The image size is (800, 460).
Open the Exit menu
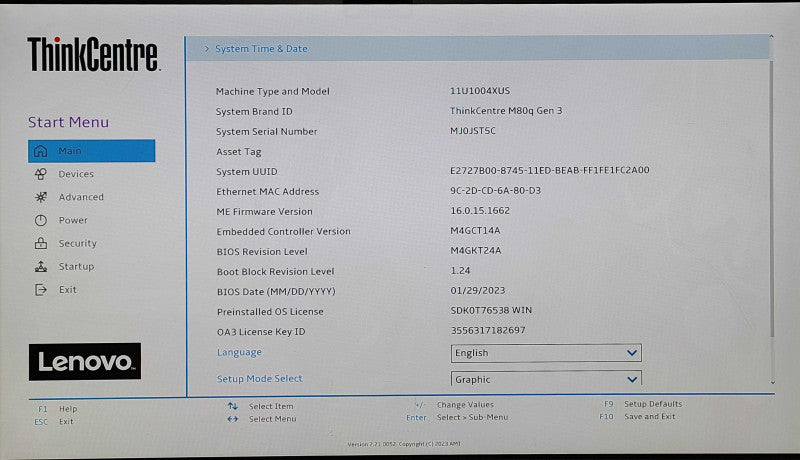tap(67, 290)
